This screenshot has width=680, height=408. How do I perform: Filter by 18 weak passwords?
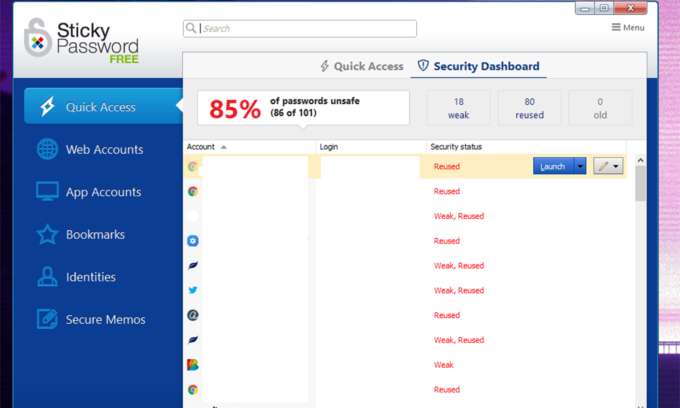tap(458, 108)
